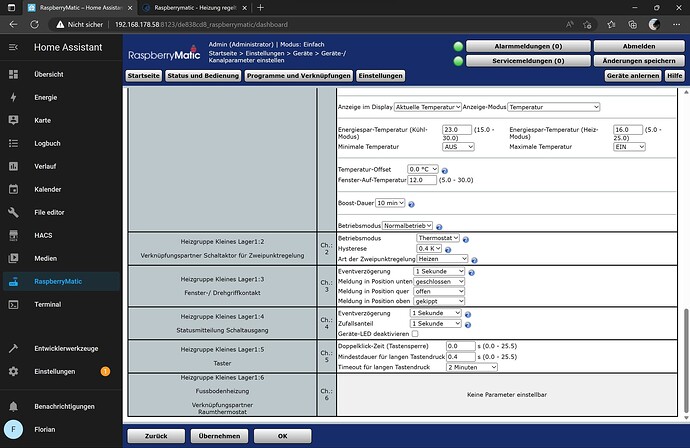Screen dimensions: 690x448
Task: Open Betriebsmodus Normalbetrieb dropdown
Action: [x=407, y=225]
